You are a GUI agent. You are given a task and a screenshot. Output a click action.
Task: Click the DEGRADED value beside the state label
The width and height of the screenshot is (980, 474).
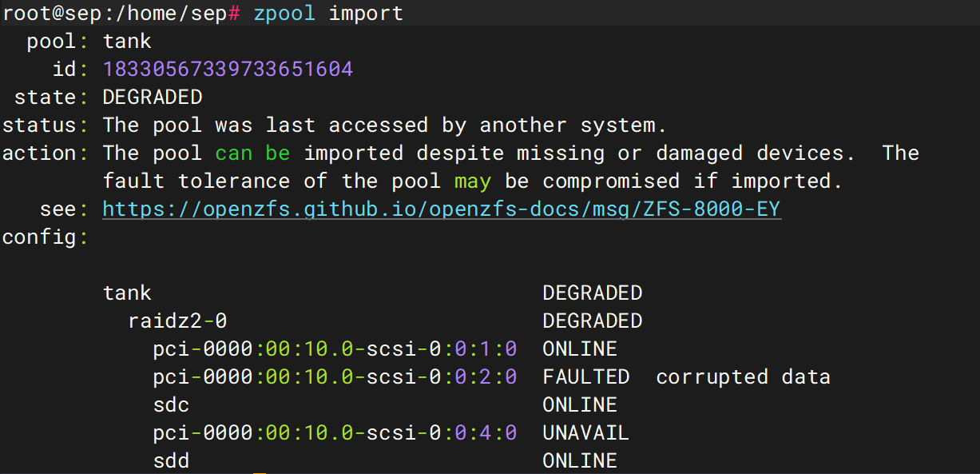(x=153, y=98)
